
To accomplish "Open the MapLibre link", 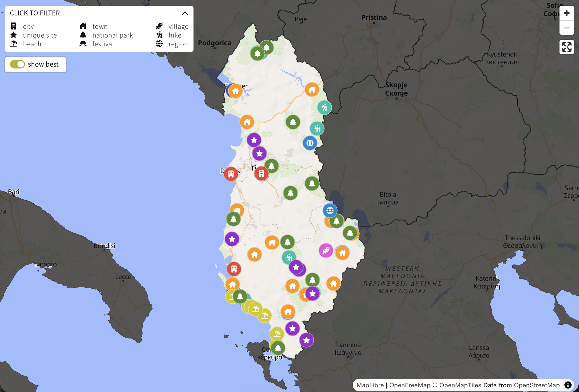I will (370, 385).
